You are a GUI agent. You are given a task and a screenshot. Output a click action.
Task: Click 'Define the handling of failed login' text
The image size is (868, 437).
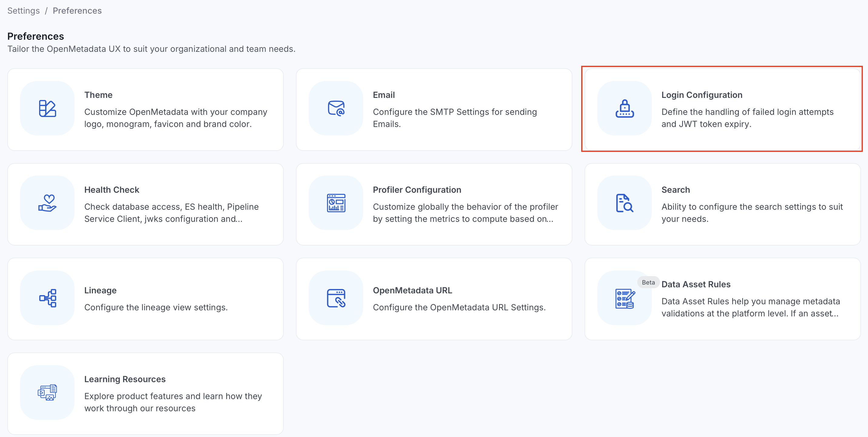point(747,118)
